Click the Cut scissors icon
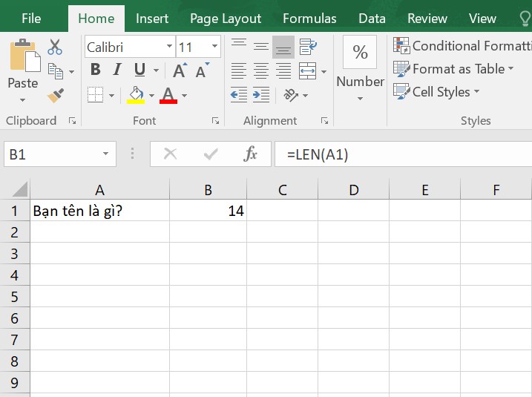The image size is (532, 397). tap(55, 47)
